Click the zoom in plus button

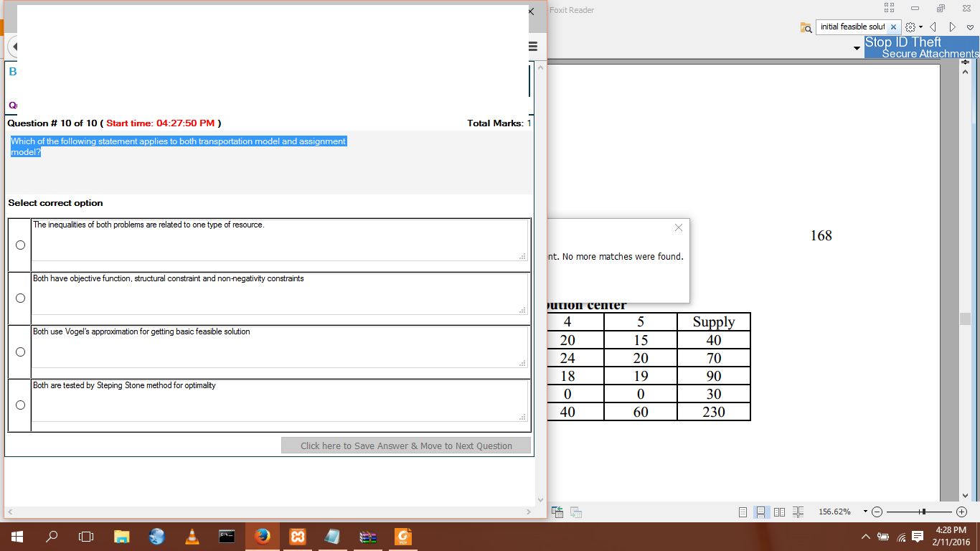[x=961, y=512]
